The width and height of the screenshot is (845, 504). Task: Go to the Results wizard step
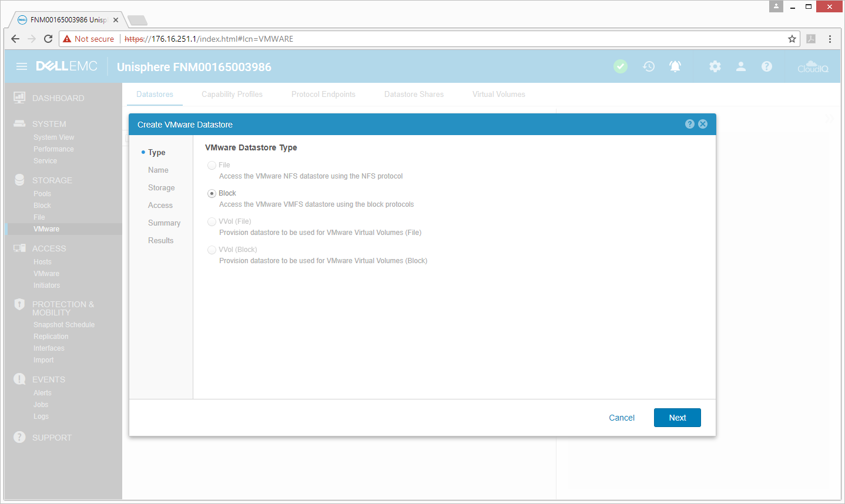(161, 240)
